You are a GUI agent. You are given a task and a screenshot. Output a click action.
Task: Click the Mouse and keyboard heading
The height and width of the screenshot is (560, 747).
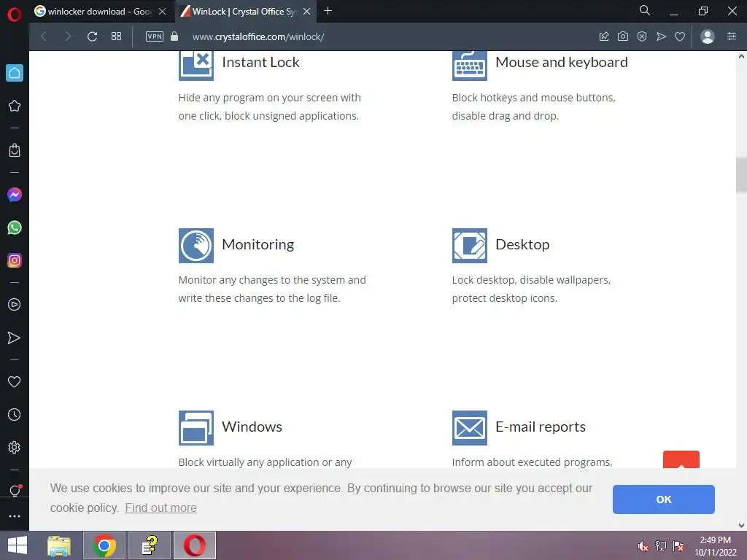(x=562, y=63)
